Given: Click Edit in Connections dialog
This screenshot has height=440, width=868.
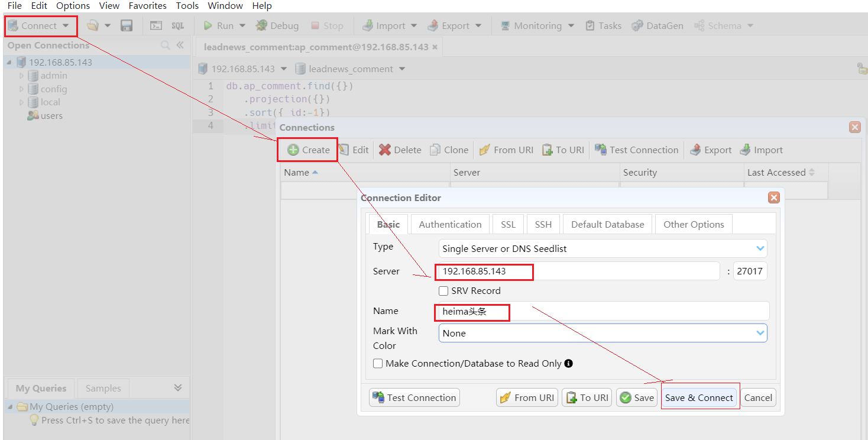Looking at the screenshot, I should pos(354,150).
